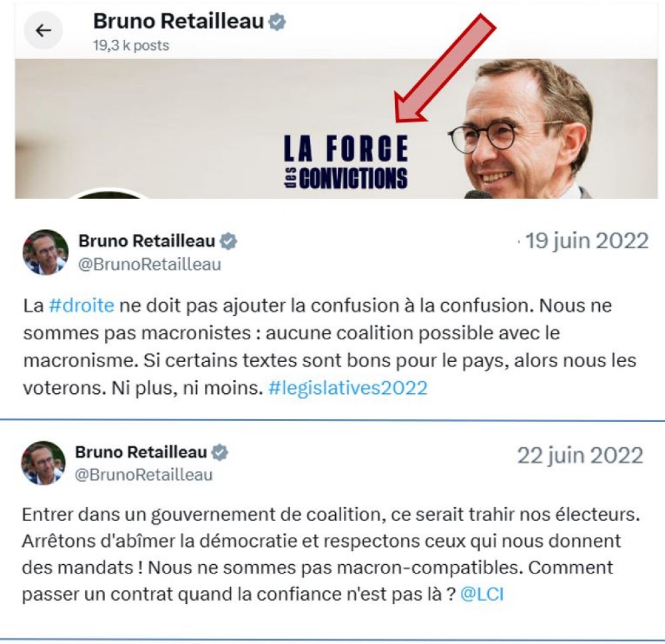Open avatar on the 22 juin tweet

44,463
